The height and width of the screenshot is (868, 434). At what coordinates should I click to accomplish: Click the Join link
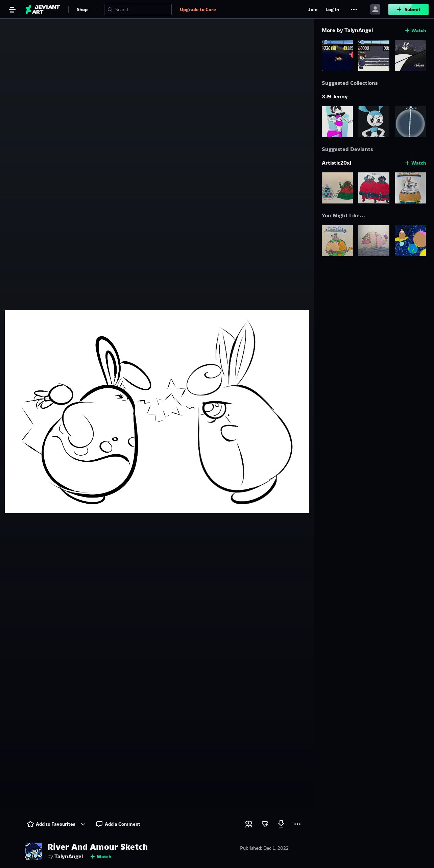click(x=313, y=9)
